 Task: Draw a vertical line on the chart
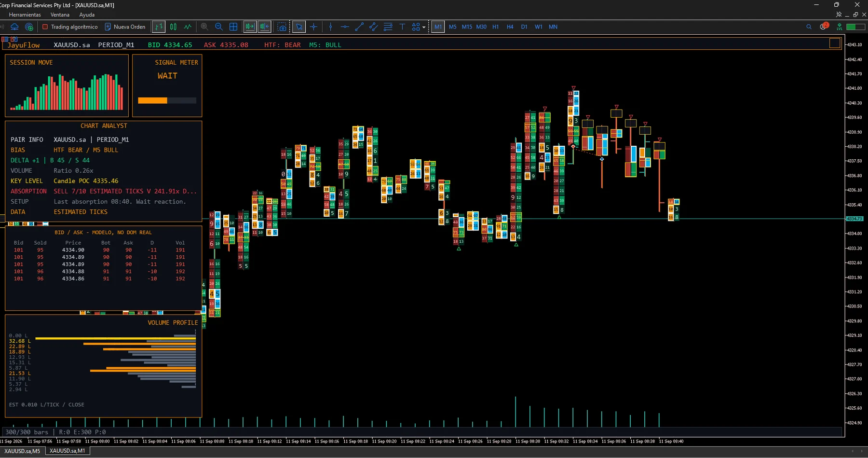(x=330, y=27)
